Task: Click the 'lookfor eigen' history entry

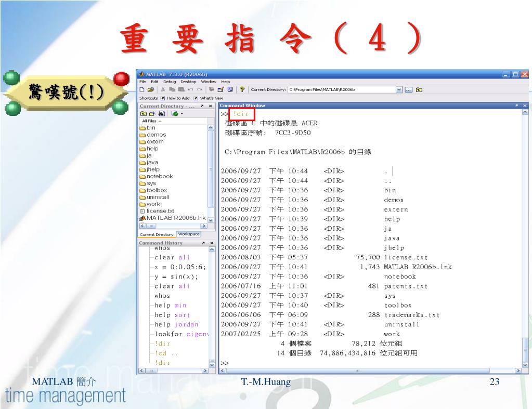Action: coord(181,334)
